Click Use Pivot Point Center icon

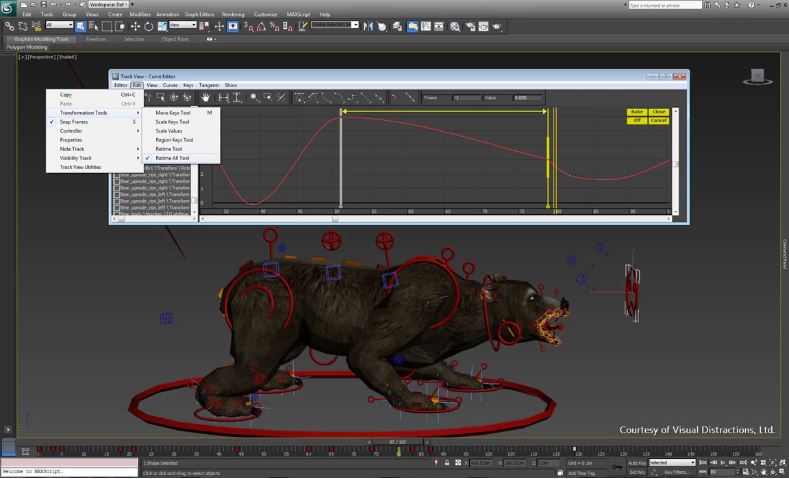[205, 26]
